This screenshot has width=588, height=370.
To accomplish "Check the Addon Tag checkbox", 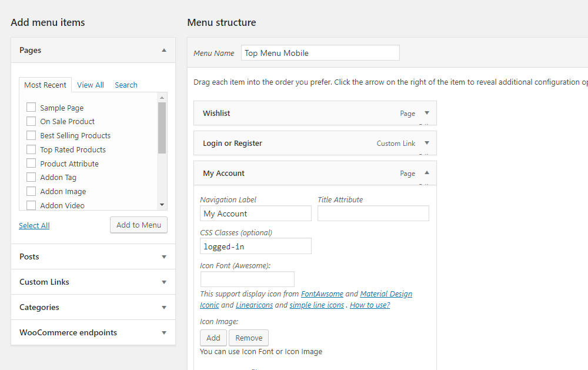I will pyautogui.click(x=31, y=177).
